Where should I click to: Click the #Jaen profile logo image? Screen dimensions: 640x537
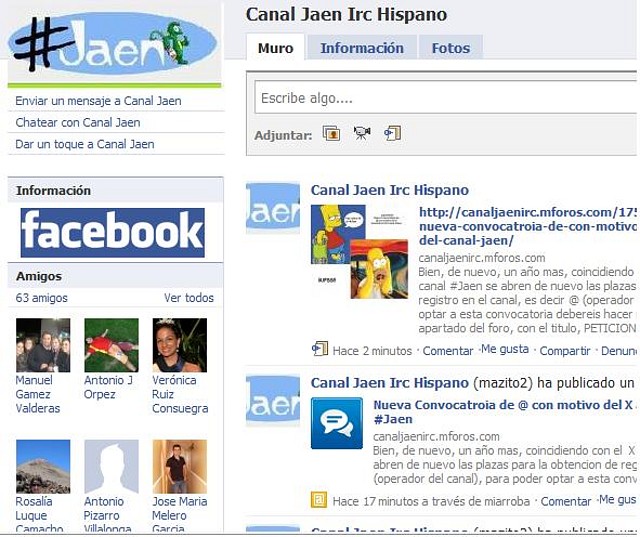pos(114,45)
